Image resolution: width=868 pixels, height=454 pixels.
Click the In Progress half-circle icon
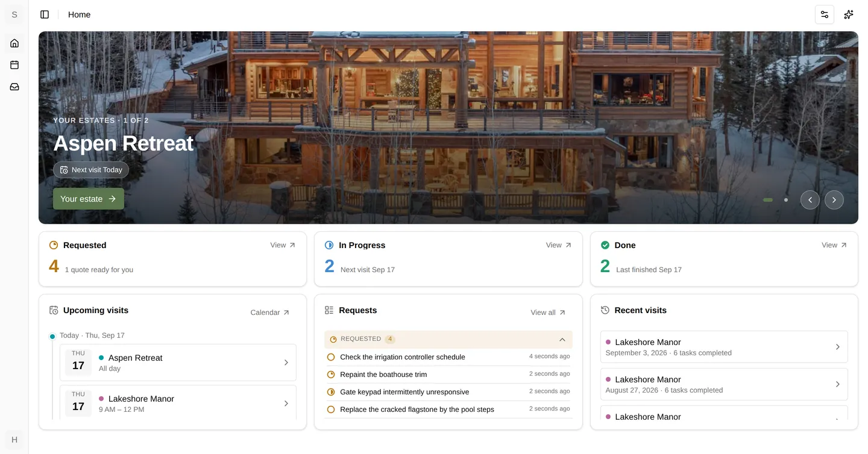(329, 245)
